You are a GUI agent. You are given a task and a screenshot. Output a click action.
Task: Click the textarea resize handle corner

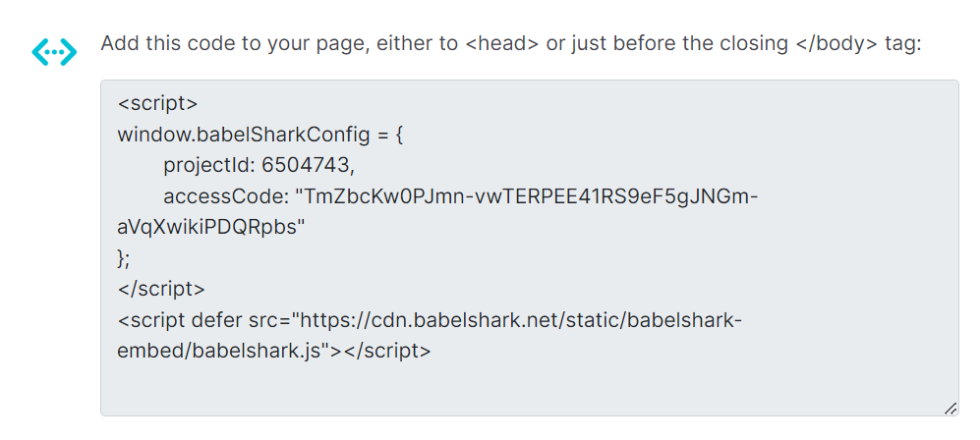(x=950, y=407)
